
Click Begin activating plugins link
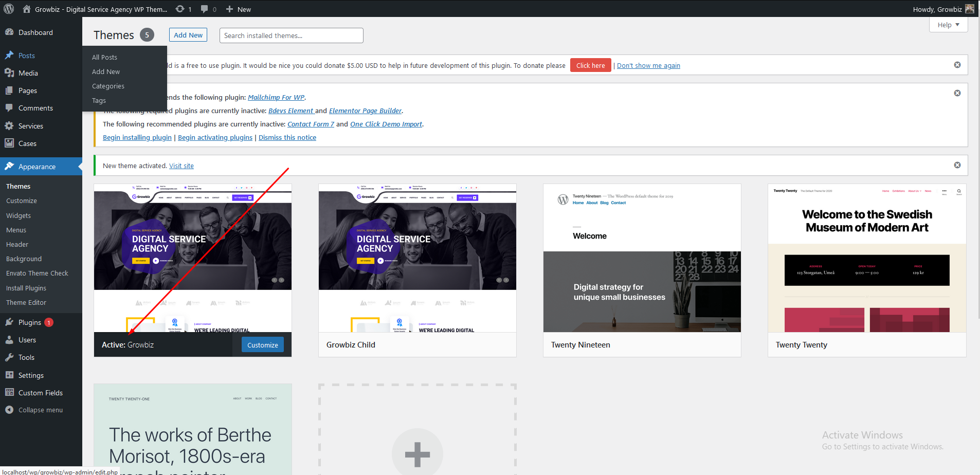coord(215,137)
